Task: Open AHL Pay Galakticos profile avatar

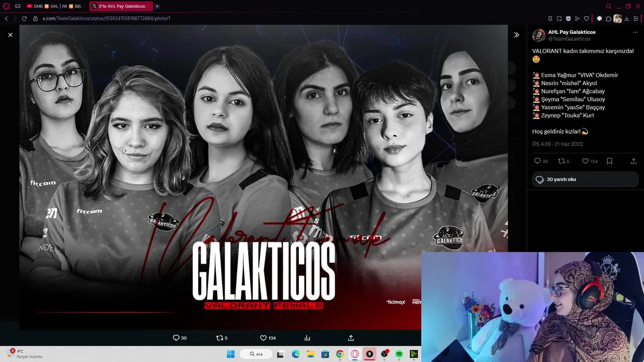Action: [538, 35]
